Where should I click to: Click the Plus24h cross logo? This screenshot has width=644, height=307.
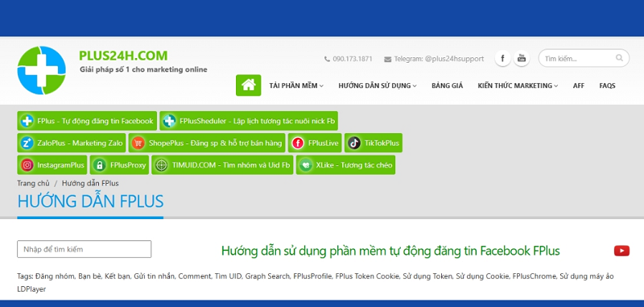pos(42,70)
